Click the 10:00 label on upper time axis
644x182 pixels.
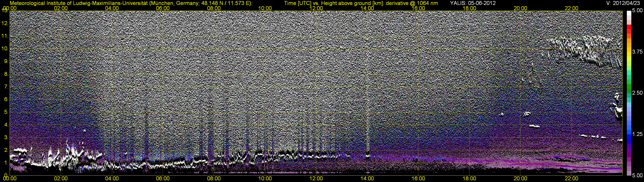click(x=265, y=8)
